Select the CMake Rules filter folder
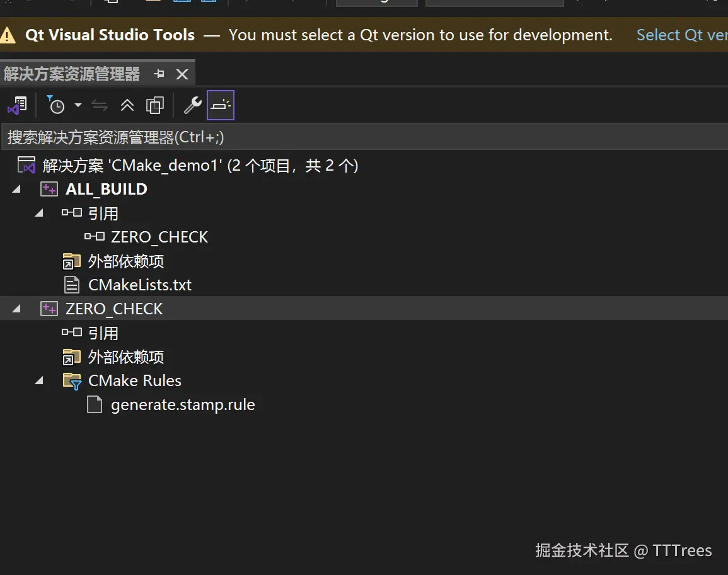The height and width of the screenshot is (575, 728). 135,380
